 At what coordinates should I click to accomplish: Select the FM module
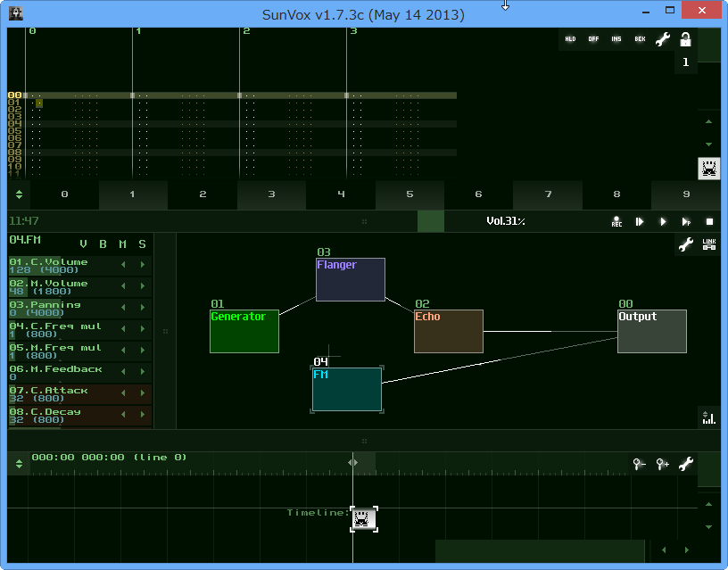[347, 390]
